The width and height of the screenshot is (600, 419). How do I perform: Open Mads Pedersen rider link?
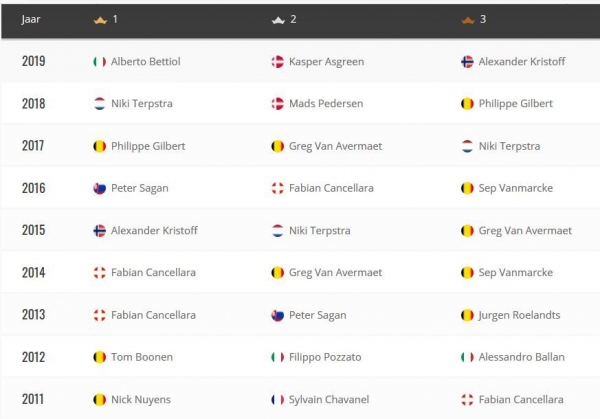(x=326, y=104)
